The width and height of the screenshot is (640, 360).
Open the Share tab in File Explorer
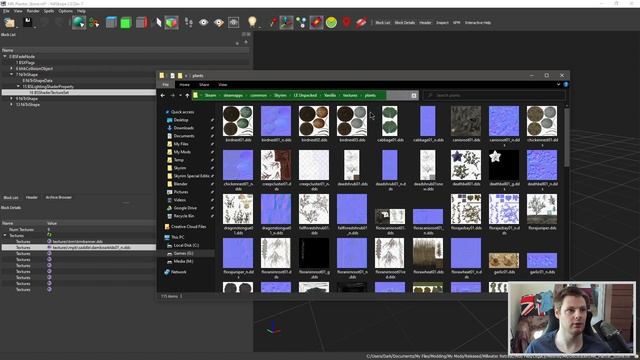(x=204, y=84)
